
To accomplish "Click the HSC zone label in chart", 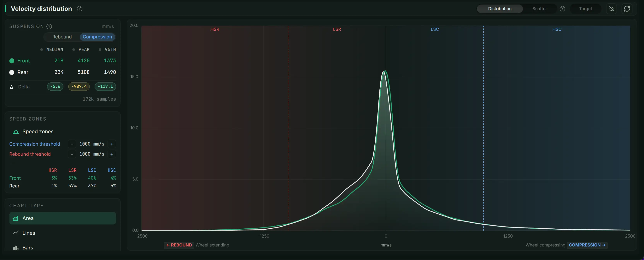I will coord(557,29).
